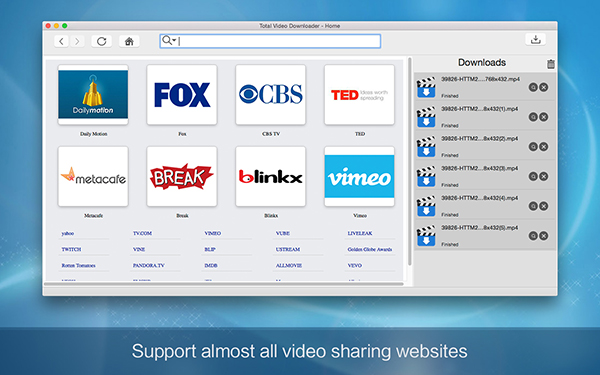This screenshot has width=600, height=375.
Task: Open the FOX site tile
Action: pos(182,95)
